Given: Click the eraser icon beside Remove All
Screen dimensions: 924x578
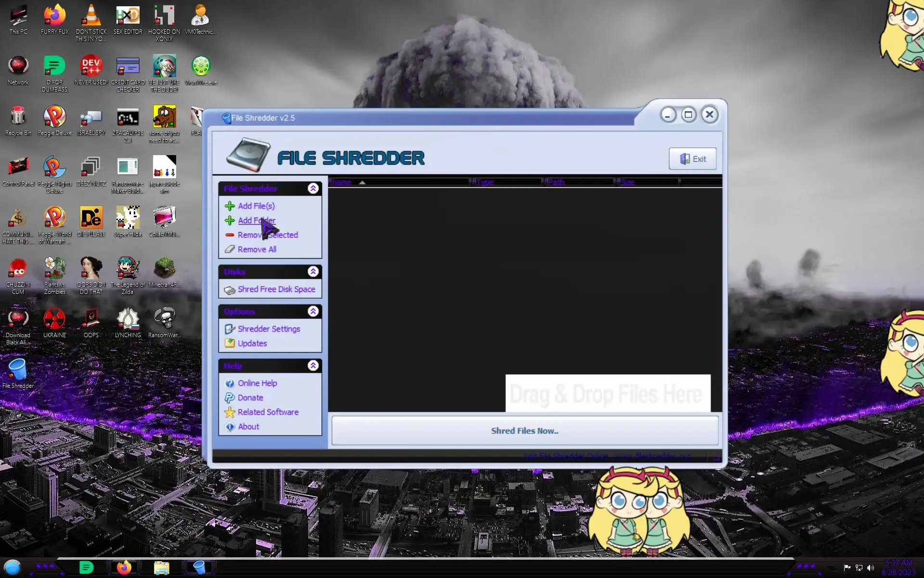Looking at the screenshot, I should pos(230,250).
